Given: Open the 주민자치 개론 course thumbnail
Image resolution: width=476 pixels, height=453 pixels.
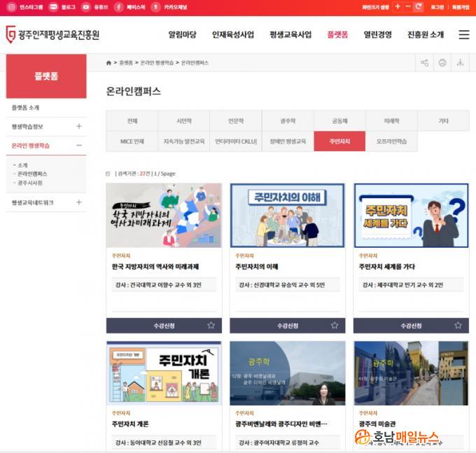Looking at the screenshot, I should [164, 373].
